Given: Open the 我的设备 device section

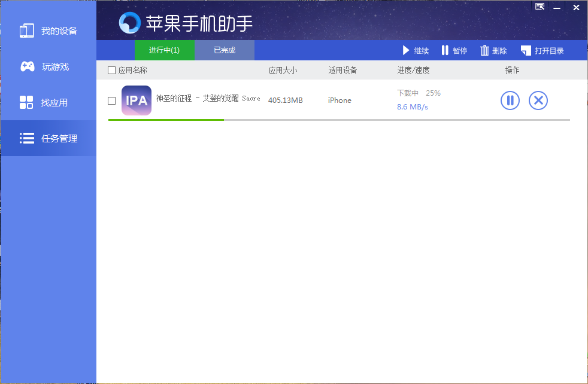Looking at the screenshot, I should click(48, 31).
